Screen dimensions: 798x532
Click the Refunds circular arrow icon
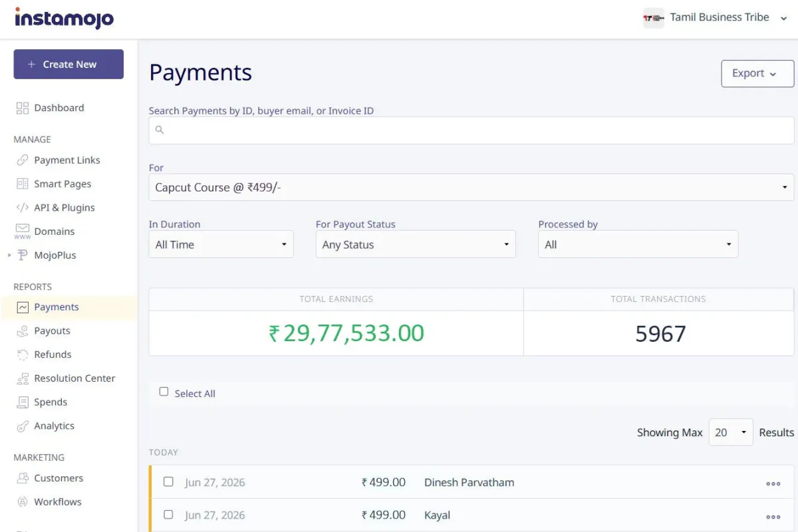[x=23, y=354]
